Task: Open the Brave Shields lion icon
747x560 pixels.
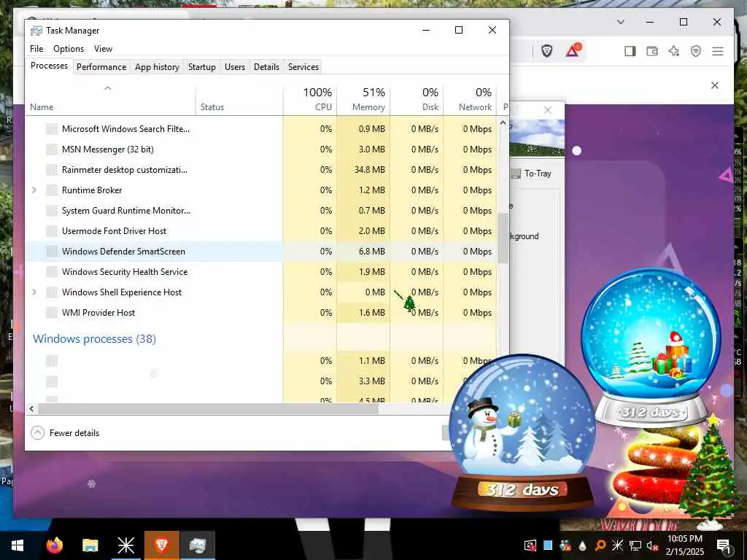Action: pyautogui.click(x=547, y=51)
